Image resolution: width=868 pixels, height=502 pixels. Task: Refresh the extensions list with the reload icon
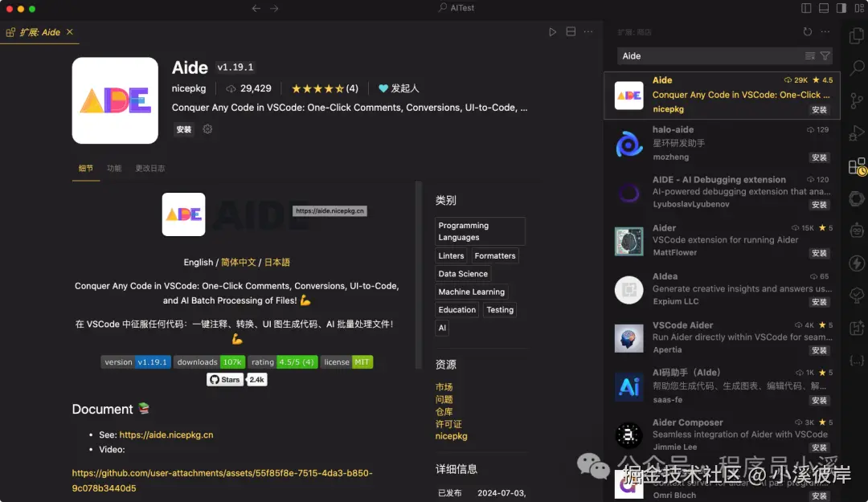point(809,31)
